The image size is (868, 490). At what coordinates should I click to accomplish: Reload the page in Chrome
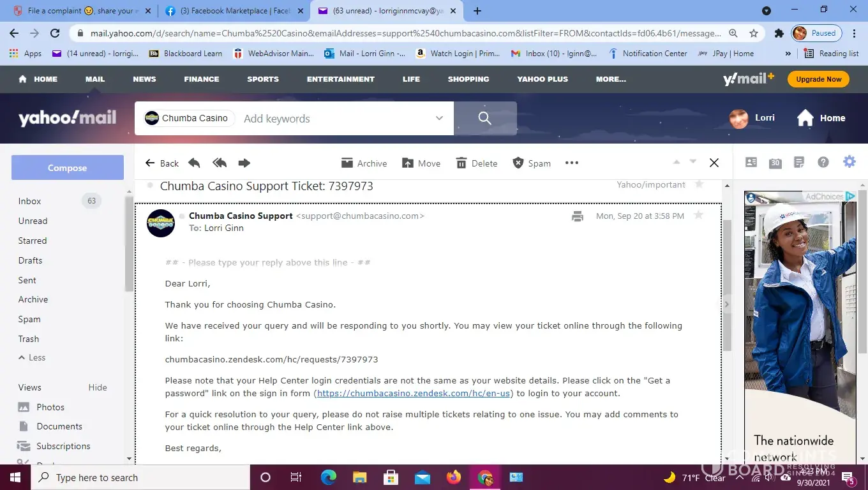click(55, 33)
